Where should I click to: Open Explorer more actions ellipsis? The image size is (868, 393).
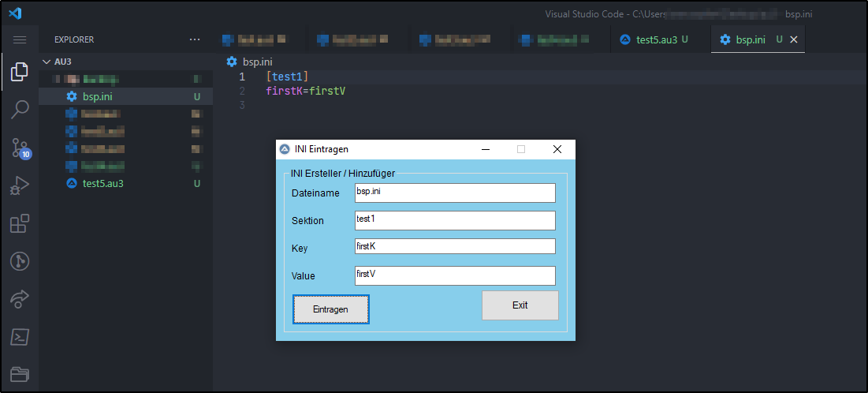[195, 39]
